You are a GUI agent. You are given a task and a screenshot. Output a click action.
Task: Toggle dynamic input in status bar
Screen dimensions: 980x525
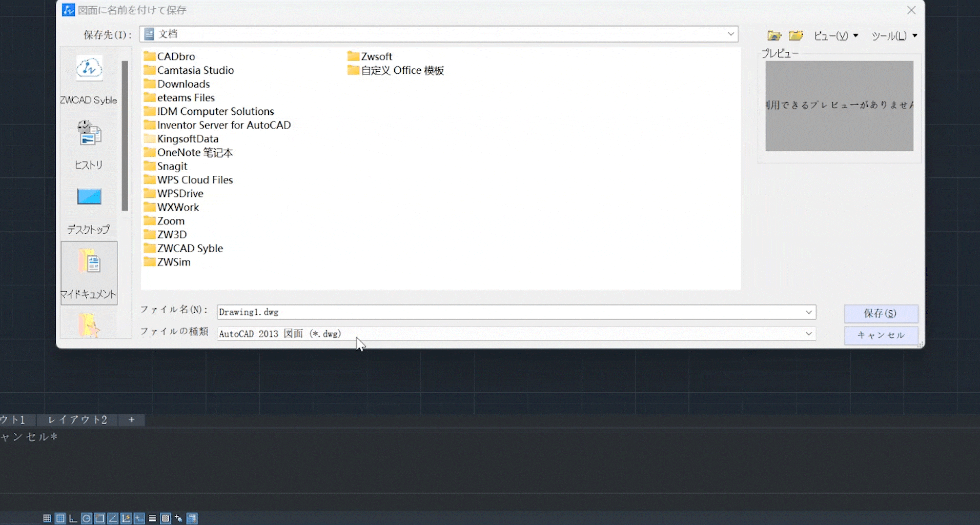pos(139,518)
